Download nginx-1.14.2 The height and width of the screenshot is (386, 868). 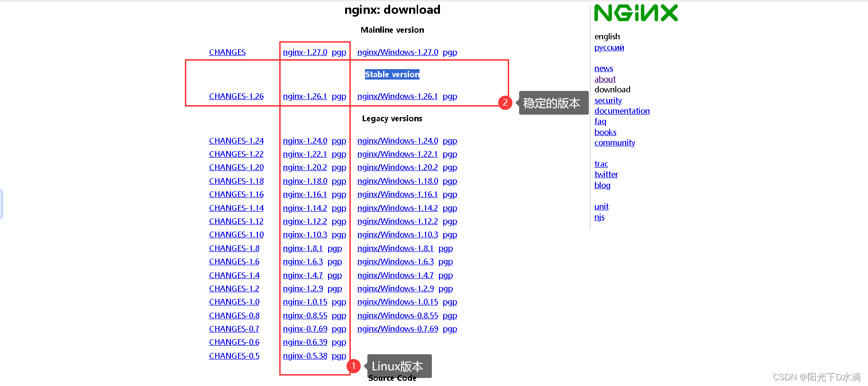tap(305, 208)
